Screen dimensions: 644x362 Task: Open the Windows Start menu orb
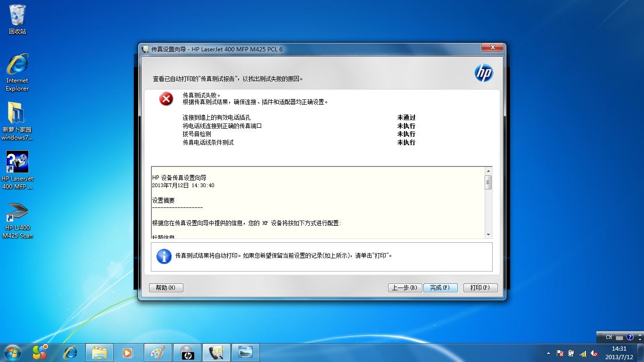12,353
